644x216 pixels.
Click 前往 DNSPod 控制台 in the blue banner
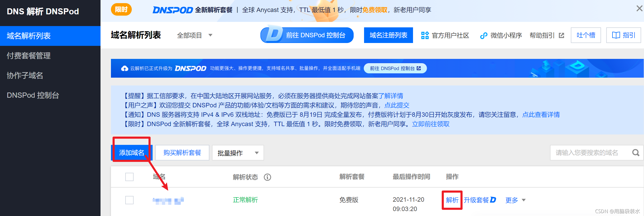(395, 68)
